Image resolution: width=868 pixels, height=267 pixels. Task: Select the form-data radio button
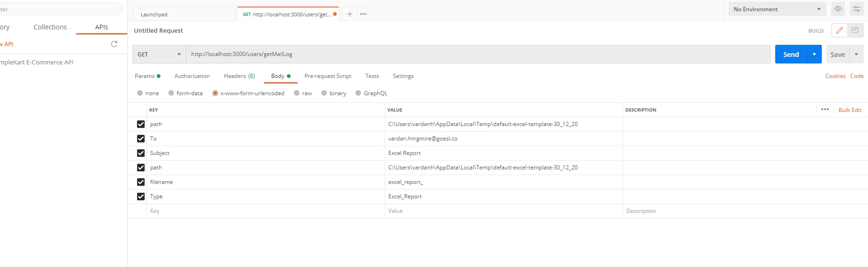coord(171,93)
